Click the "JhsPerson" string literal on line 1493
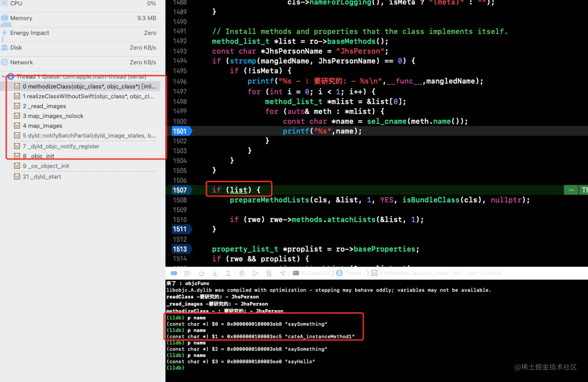The width and height of the screenshot is (588, 382). click(x=360, y=51)
